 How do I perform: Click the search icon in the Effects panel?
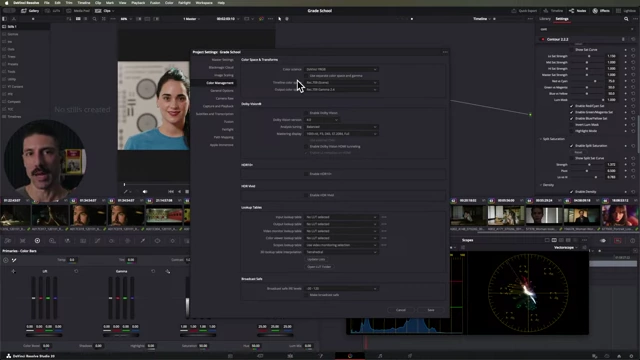tap(626, 19)
